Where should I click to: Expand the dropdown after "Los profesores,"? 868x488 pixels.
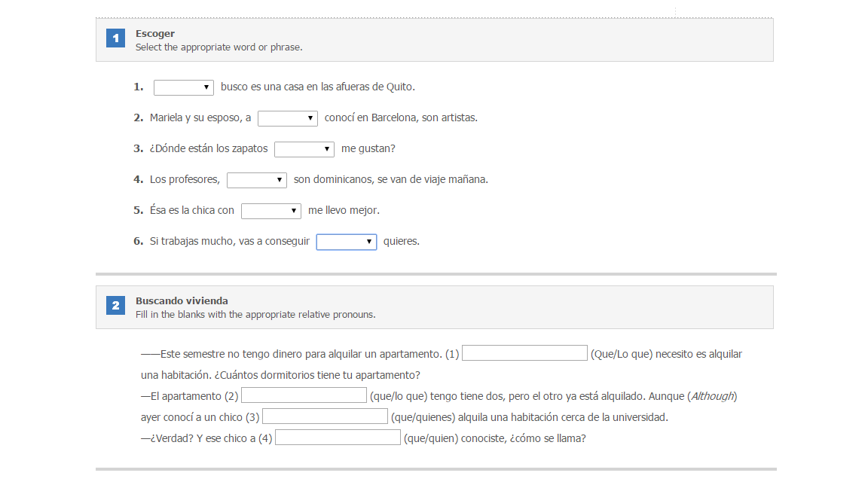point(257,181)
